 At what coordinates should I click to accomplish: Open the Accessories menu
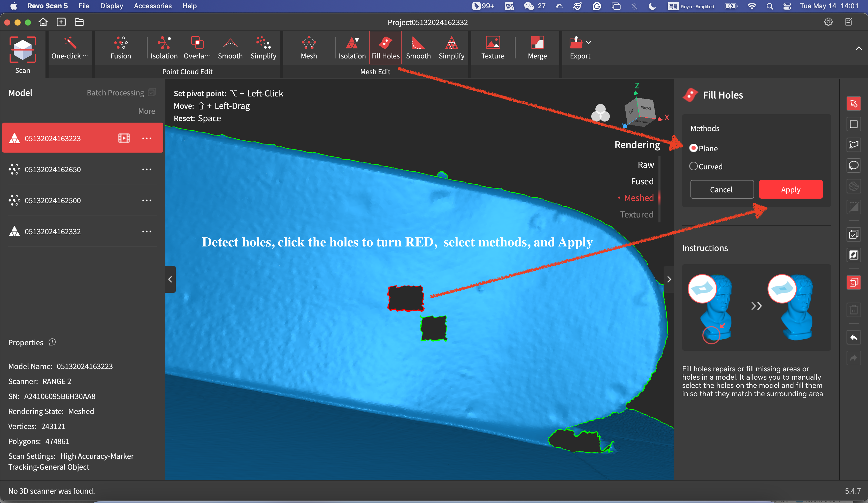tap(152, 6)
